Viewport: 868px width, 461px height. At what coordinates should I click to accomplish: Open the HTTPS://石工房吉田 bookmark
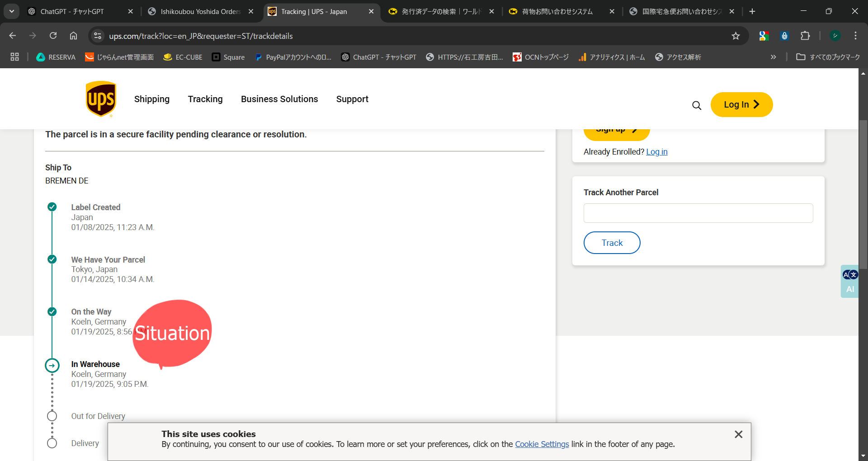(x=464, y=57)
